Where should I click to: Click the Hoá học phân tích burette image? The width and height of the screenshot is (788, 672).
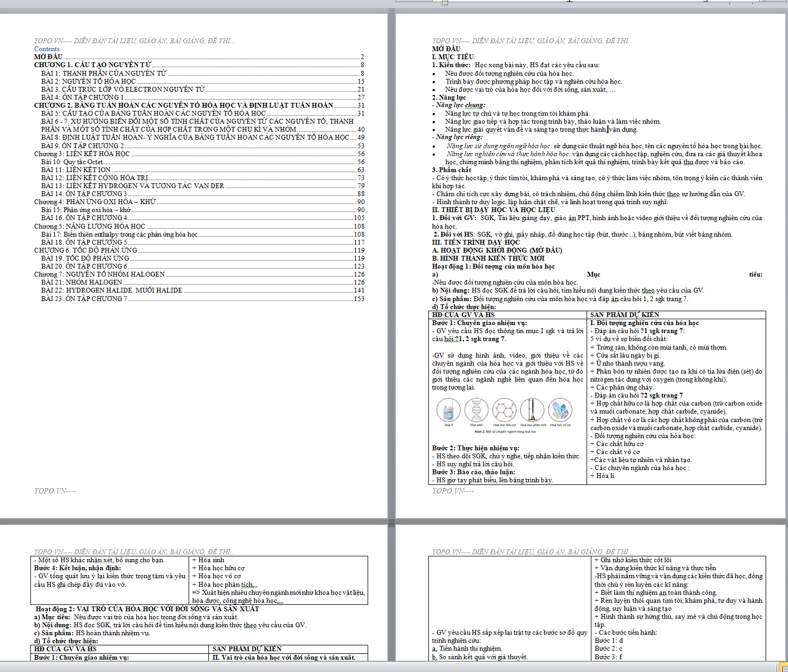coord(532,410)
